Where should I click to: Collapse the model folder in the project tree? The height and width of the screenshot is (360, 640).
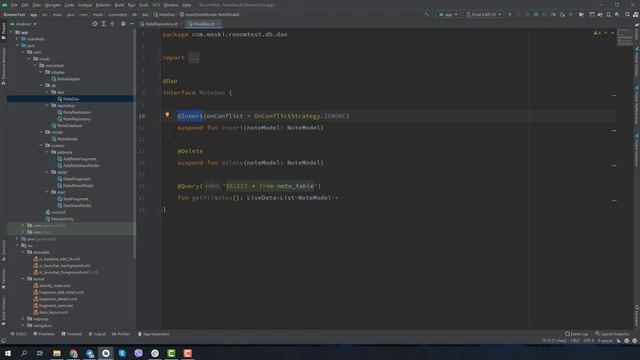[x=41, y=132]
